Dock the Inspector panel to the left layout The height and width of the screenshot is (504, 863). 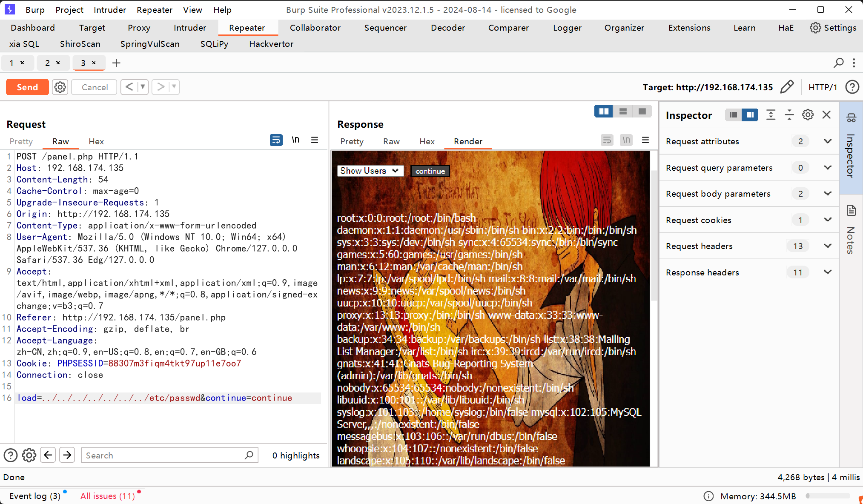pyautogui.click(x=733, y=115)
